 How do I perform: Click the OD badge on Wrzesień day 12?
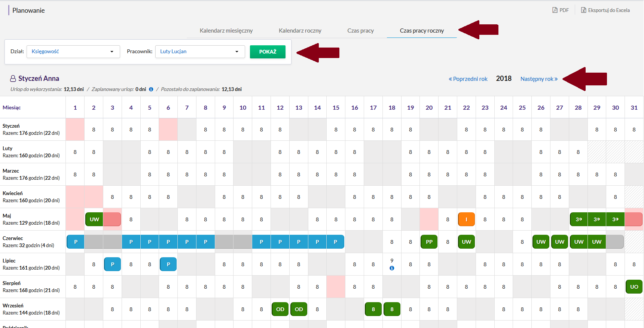click(x=280, y=309)
